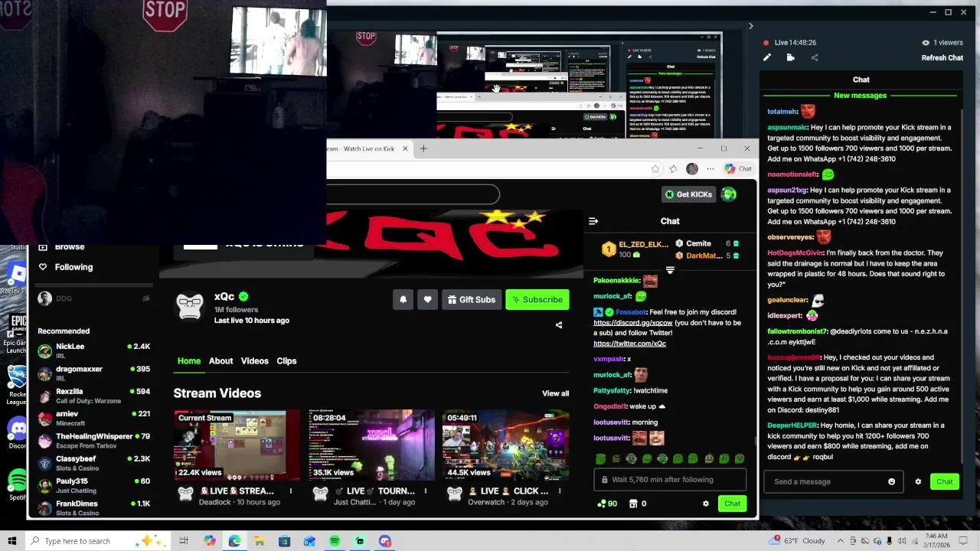Open browser chat settings gear icon
Viewport: 980px width, 551px height.
coord(705,504)
